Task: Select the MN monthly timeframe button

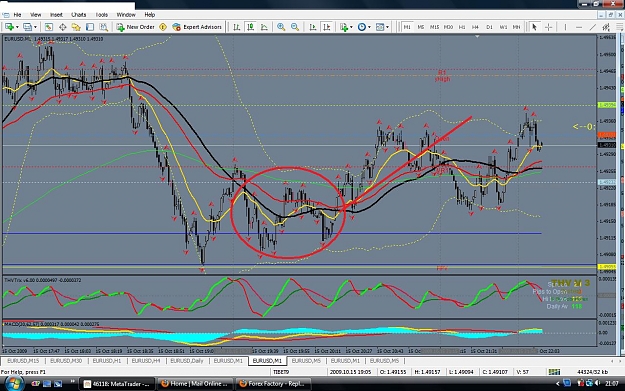Action: [517, 27]
